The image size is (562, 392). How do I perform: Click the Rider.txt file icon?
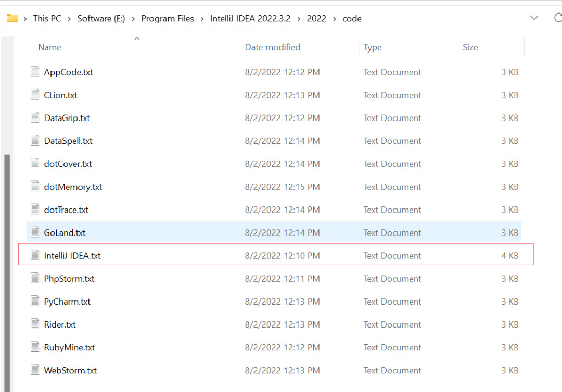point(35,323)
